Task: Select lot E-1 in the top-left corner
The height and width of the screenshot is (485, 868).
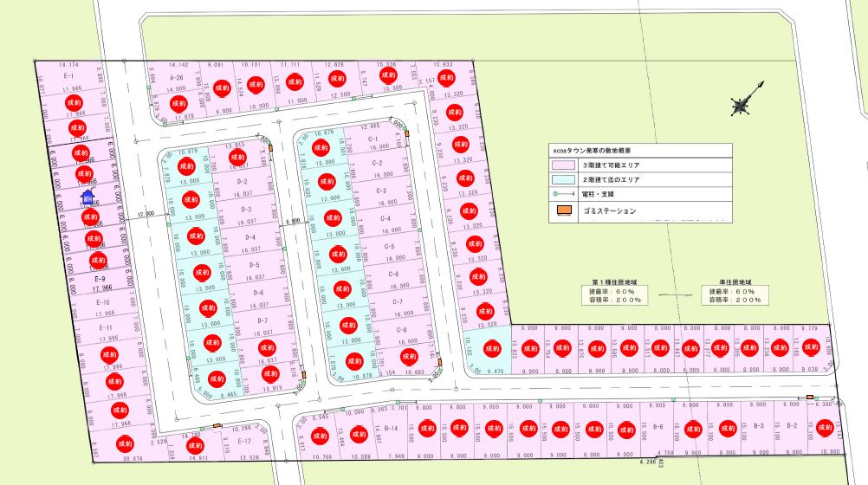Action: [x=68, y=76]
